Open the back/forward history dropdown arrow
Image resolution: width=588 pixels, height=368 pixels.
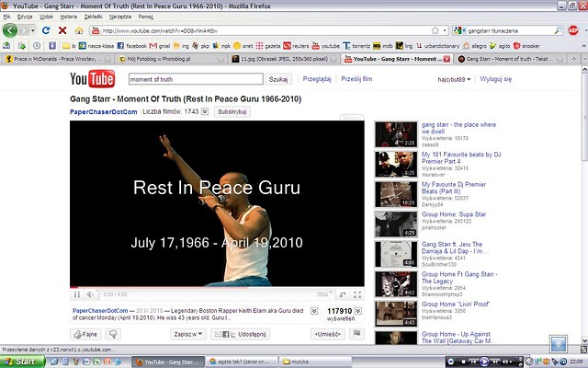33,30
